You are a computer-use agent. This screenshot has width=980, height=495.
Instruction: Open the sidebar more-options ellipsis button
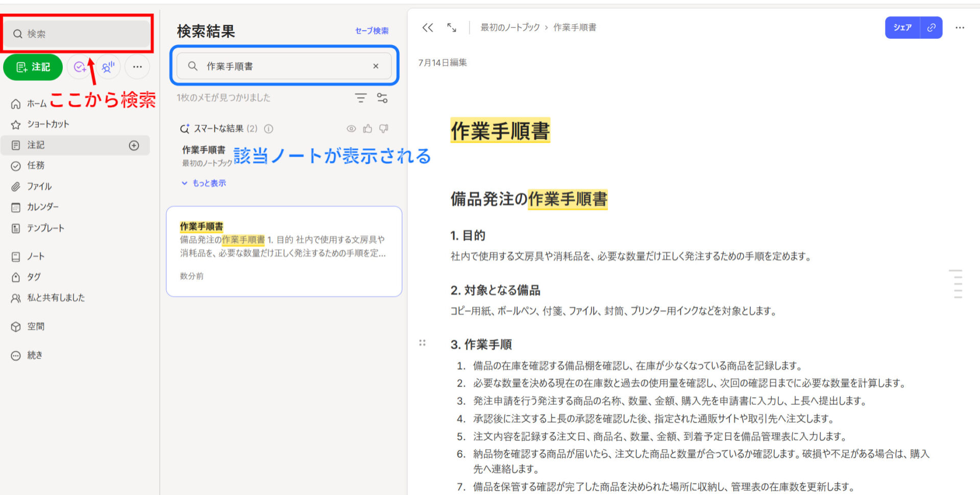(137, 67)
